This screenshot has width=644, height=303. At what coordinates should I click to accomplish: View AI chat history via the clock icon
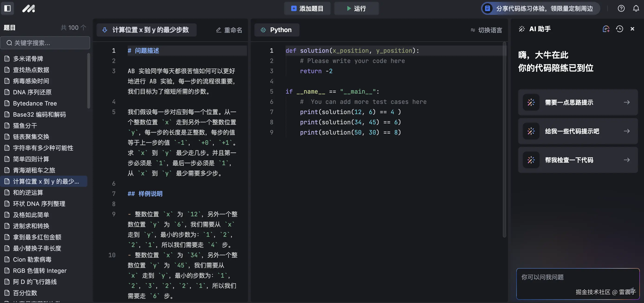click(x=619, y=29)
